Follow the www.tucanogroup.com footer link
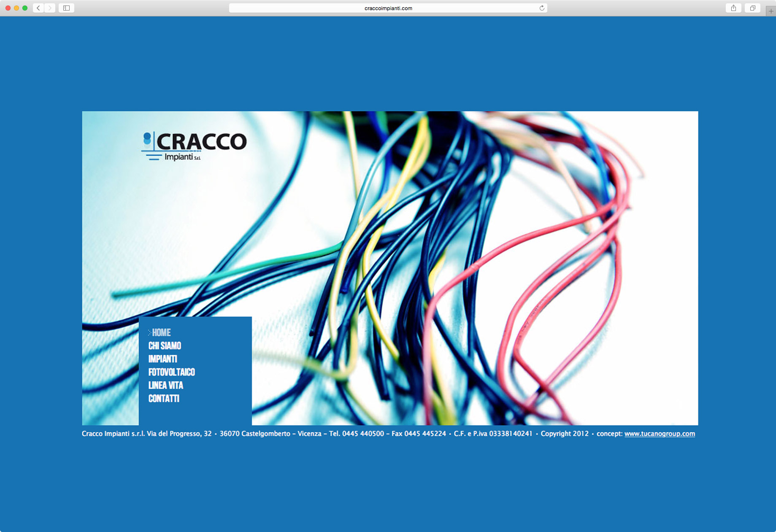Viewport: 776px width, 532px height. [x=659, y=434]
